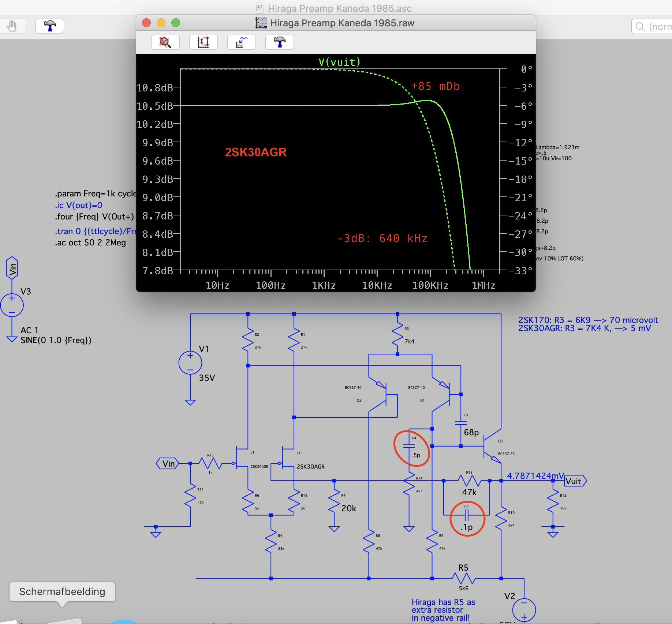Maximize the waveform window with green button
The image size is (672, 624).
coord(176,23)
